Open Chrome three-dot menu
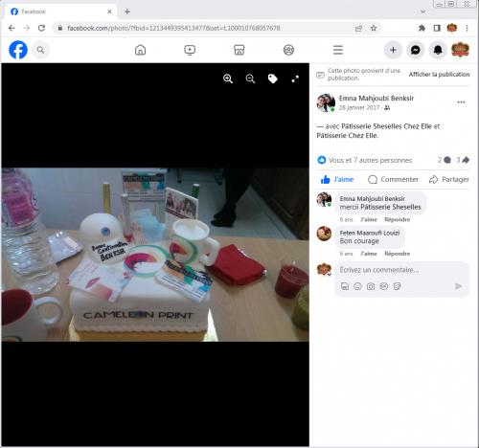The height and width of the screenshot is (448, 479). coord(467,28)
